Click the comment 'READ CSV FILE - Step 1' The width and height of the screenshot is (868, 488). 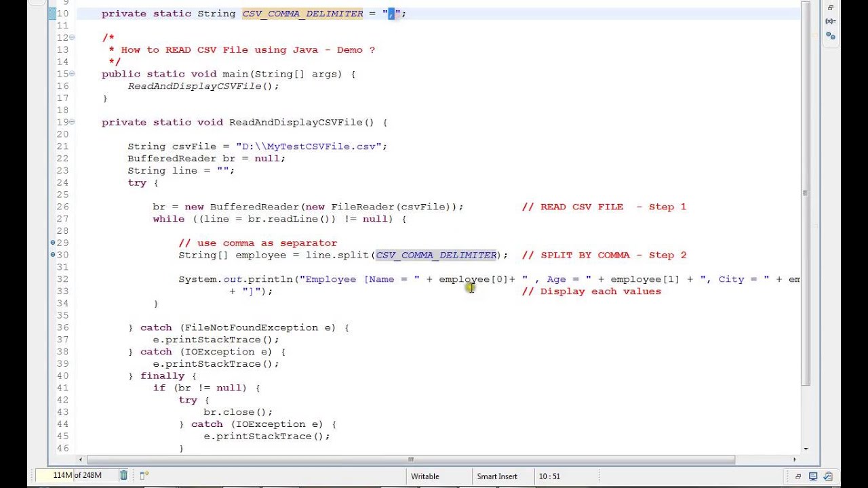tap(604, 207)
